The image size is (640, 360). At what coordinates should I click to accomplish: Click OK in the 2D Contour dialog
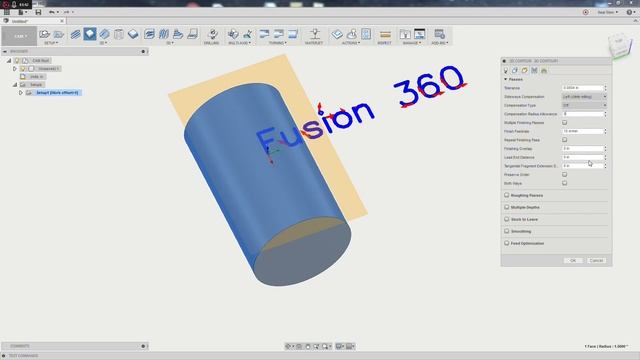click(573, 260)
